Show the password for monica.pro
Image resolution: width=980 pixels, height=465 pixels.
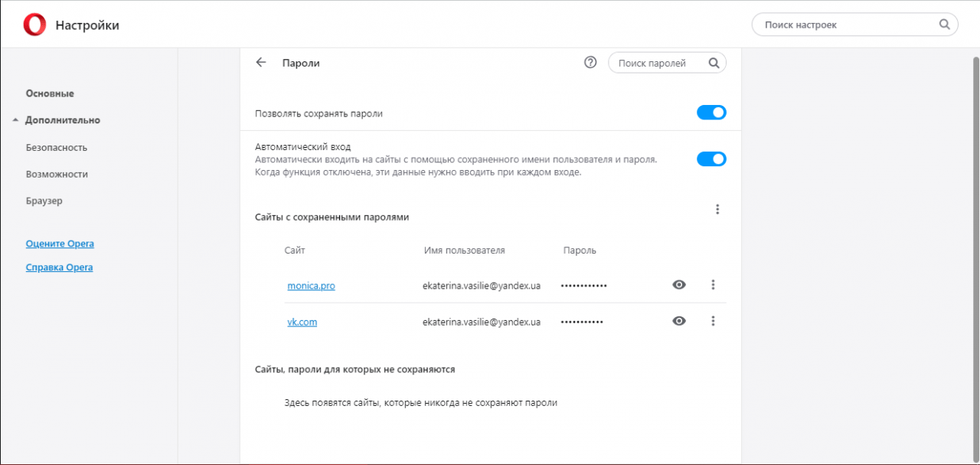click(x=679, y=285)
